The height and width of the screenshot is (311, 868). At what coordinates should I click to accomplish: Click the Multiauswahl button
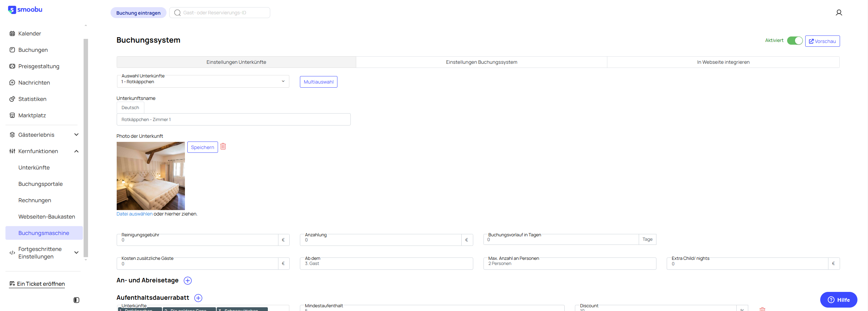318,82
